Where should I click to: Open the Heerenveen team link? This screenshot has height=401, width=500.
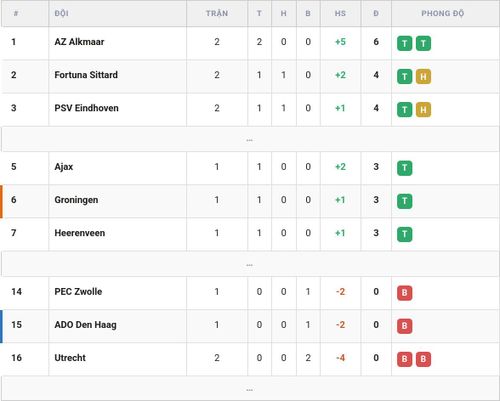tap(80, 233)
